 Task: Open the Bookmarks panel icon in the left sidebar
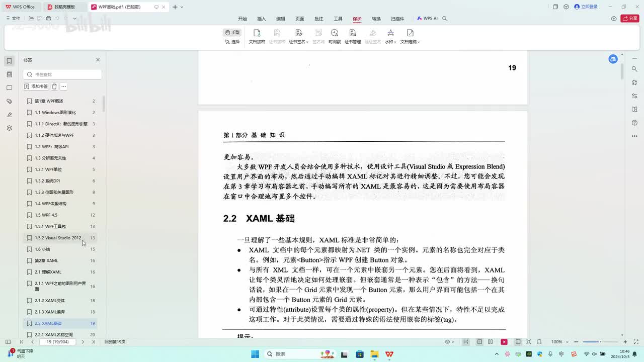click(x=9, y=61)
